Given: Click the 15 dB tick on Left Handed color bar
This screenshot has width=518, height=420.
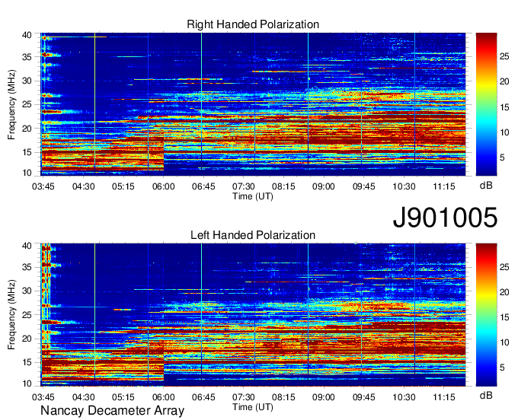Looking at the screenshot, I should 504,317.
